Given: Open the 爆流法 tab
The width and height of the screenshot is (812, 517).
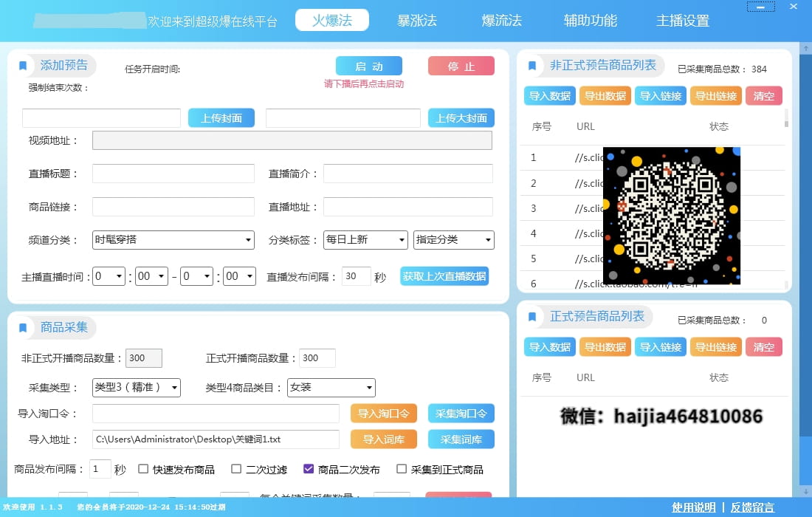Looking at the screenshot, I should point(501,20).
